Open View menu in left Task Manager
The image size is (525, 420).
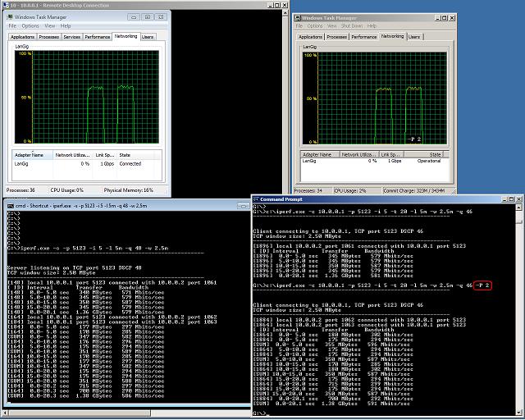(49, 25)
